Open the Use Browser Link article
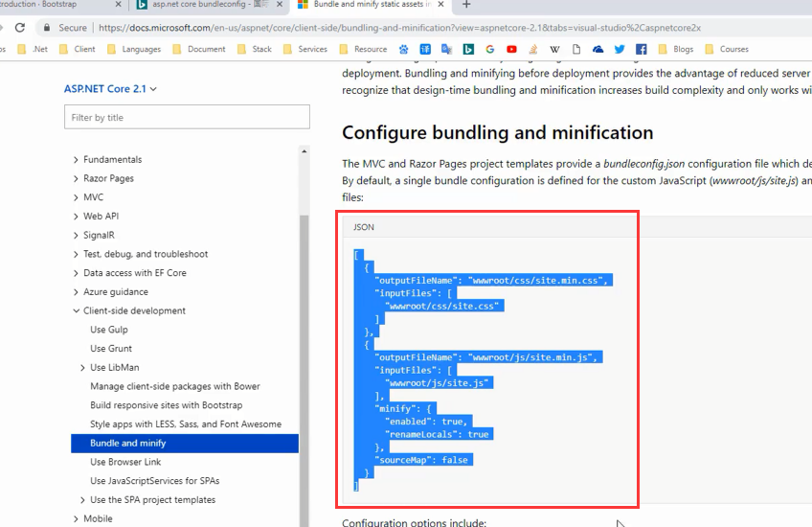The image size is (812, 527). tap(125, 462)
